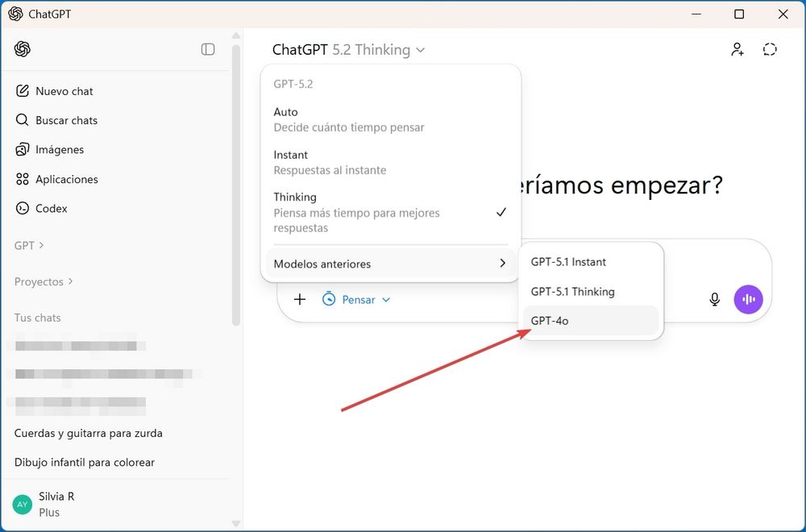This screenshot has height=532, width=806.
Task: Click the microphone dictation icon
Action: click(x=714, y=300)
